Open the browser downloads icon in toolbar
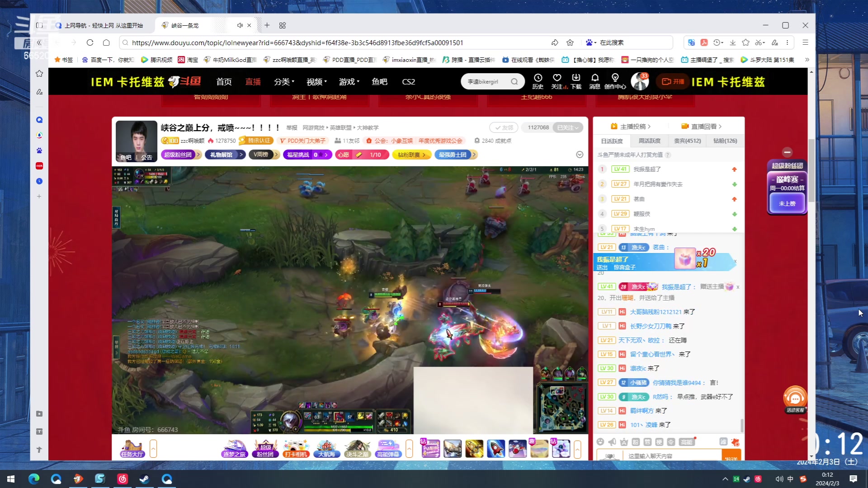Screen dimensions: 868x488 (733, 42)
